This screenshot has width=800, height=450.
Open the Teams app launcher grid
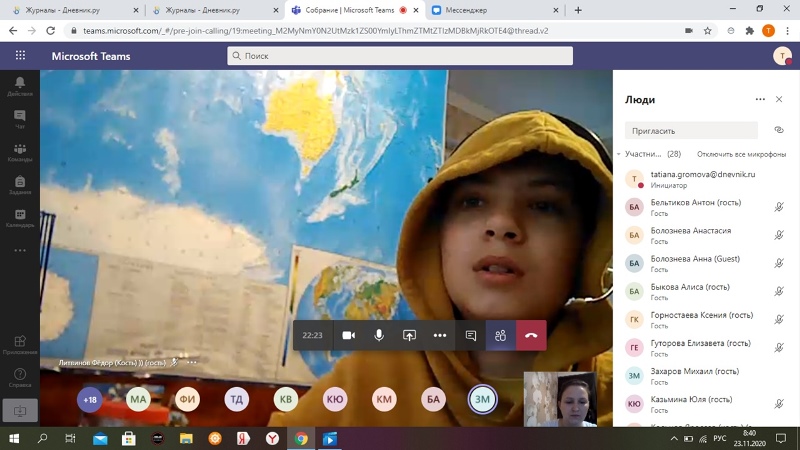[x=20, y=56]
